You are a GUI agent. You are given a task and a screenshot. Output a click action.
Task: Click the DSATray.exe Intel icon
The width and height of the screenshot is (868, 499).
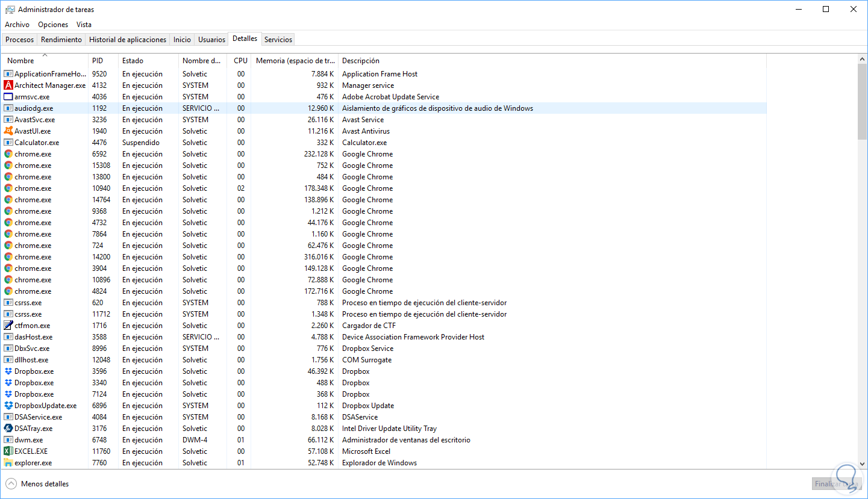click(8, 429)
